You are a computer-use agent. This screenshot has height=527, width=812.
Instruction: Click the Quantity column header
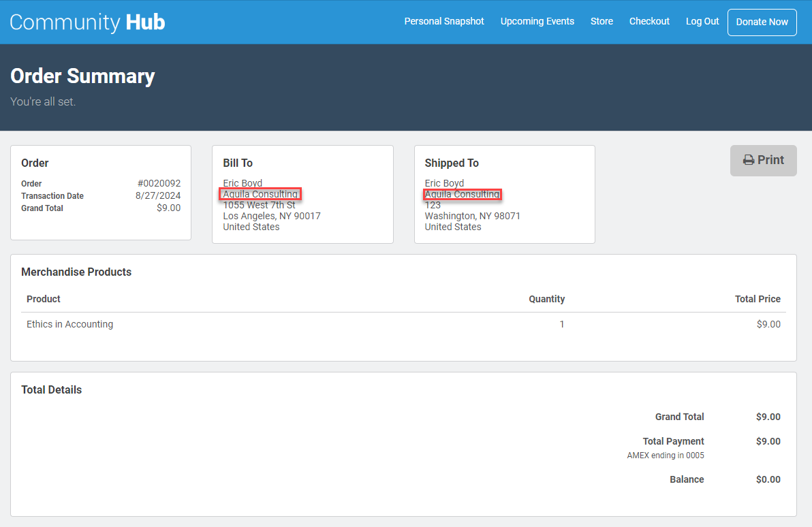[x=546, y=299]
